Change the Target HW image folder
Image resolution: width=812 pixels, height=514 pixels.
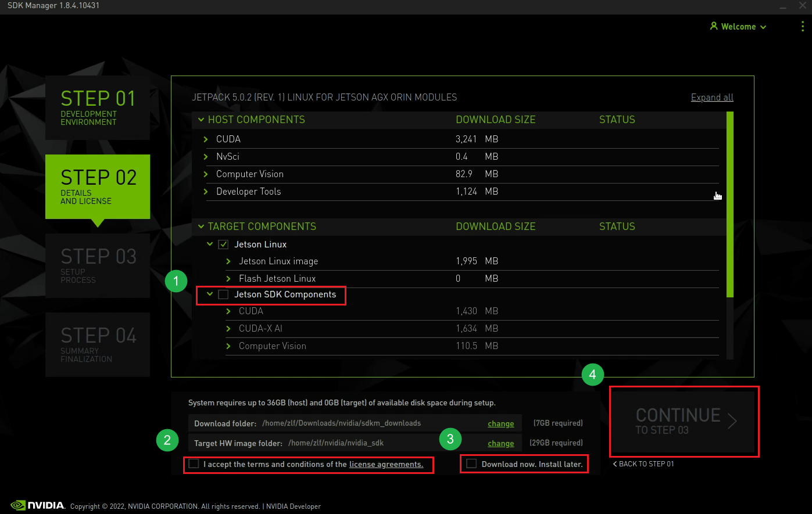[x=500, y=443]
